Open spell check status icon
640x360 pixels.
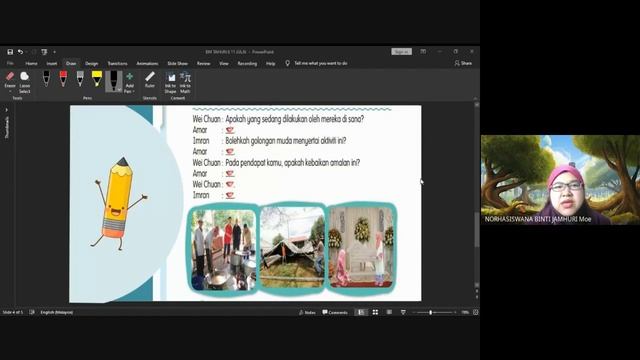[x=32, y=312]
